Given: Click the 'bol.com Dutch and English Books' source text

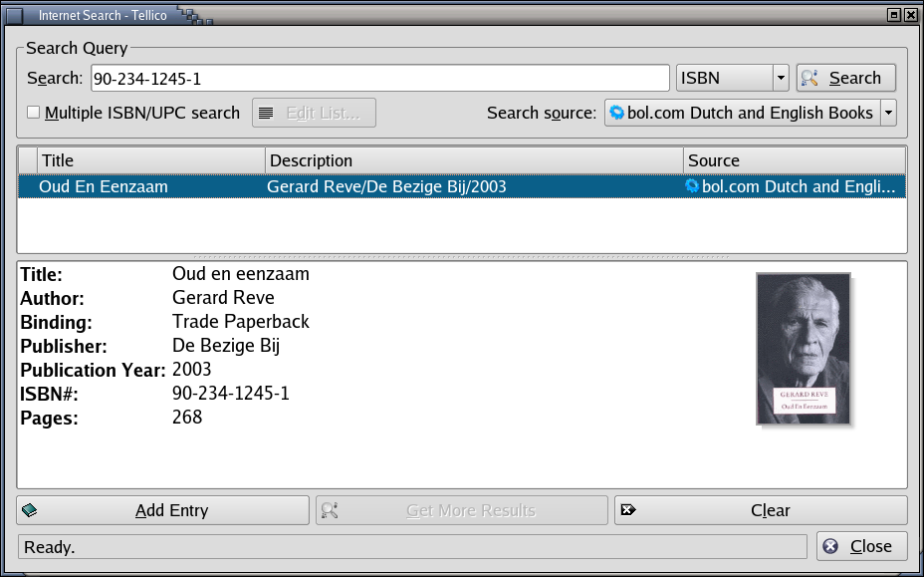Looking at the screenshot, I should click(750, 113).
